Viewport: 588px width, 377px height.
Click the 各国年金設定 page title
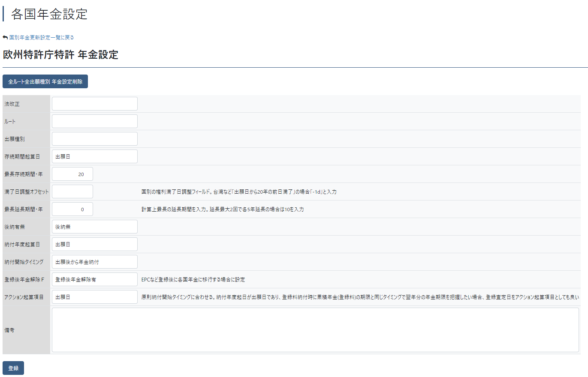coord(49,14)
